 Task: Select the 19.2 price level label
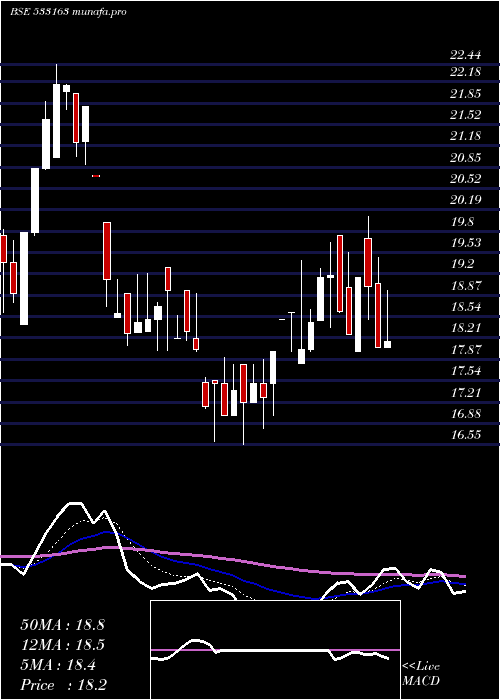pos(462,264)
